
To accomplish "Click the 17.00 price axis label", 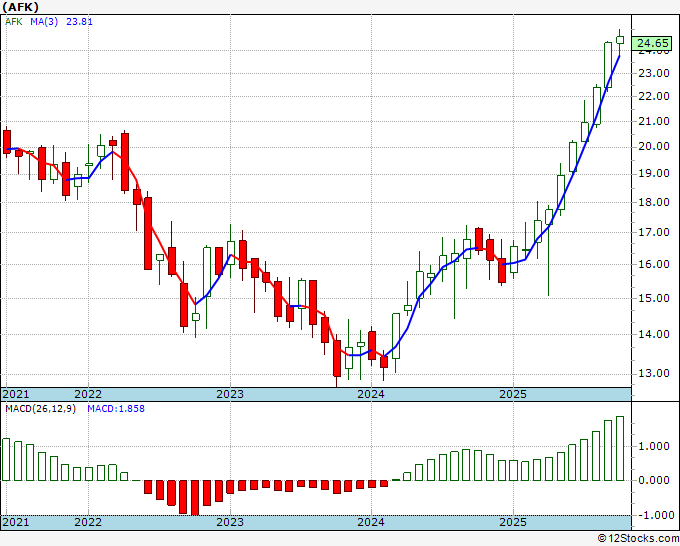I will [x=654, y=232].
